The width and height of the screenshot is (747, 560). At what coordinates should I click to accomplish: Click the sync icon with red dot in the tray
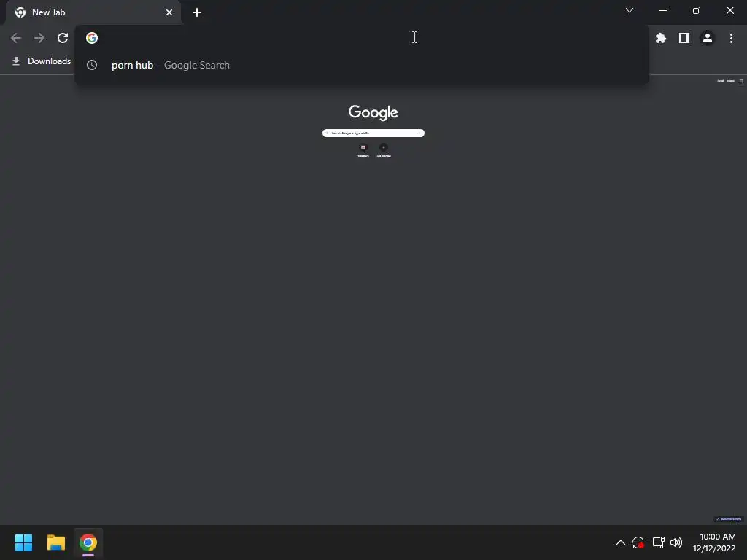(x=638, y=542)
